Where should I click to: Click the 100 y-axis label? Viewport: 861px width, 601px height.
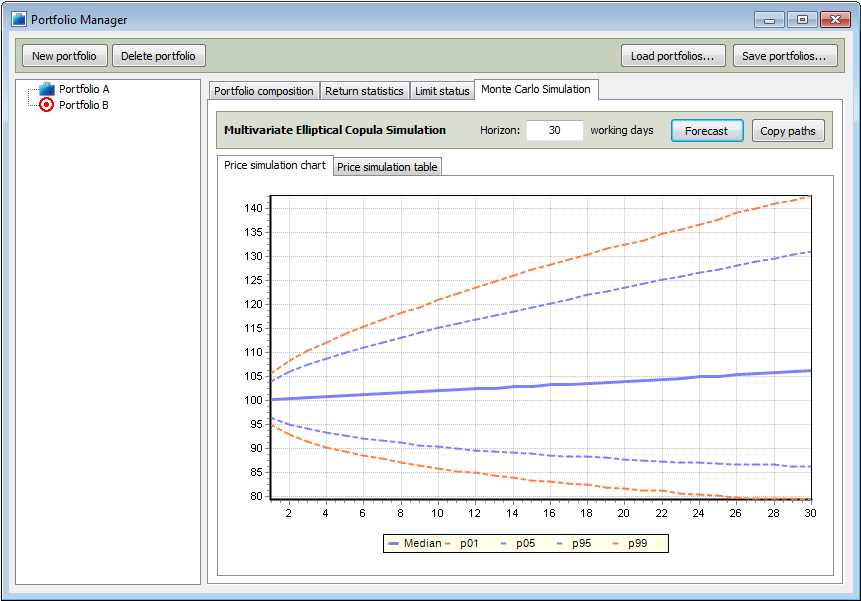click(x=253, y=400)
